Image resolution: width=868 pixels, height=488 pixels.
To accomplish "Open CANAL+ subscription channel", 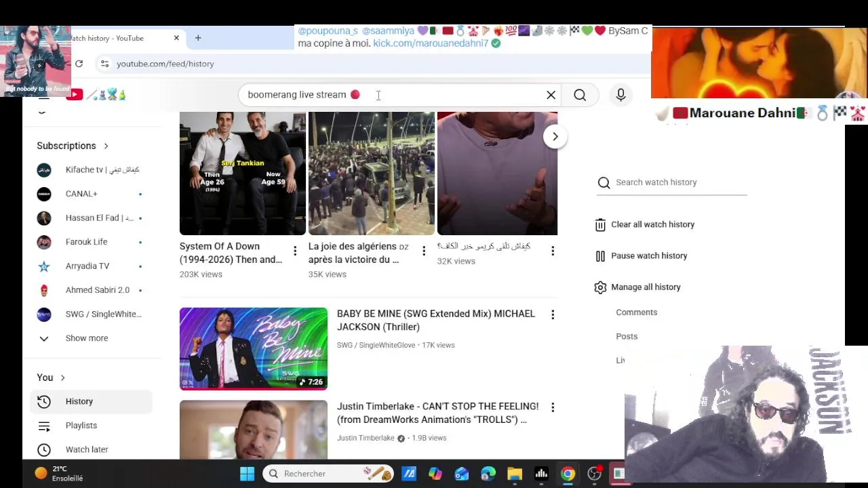I will click(91, 194).
